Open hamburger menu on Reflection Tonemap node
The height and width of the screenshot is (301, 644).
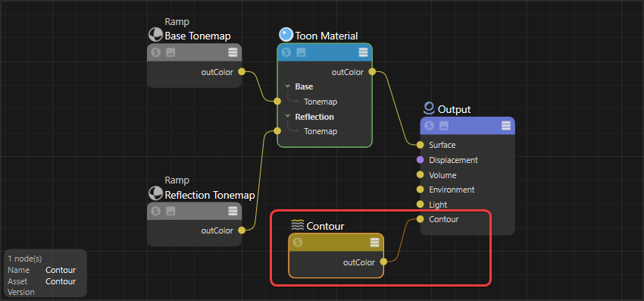(233, 211)
